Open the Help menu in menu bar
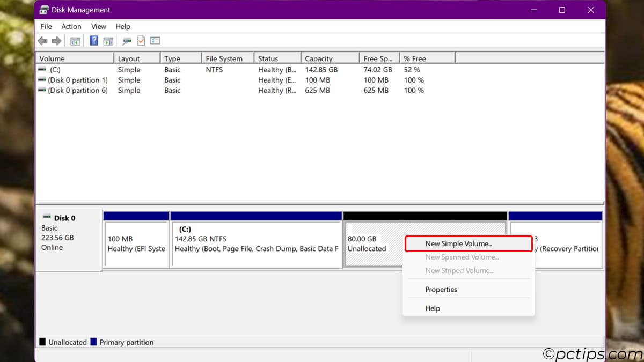This screenshot has height=362, width=644. 123,26
